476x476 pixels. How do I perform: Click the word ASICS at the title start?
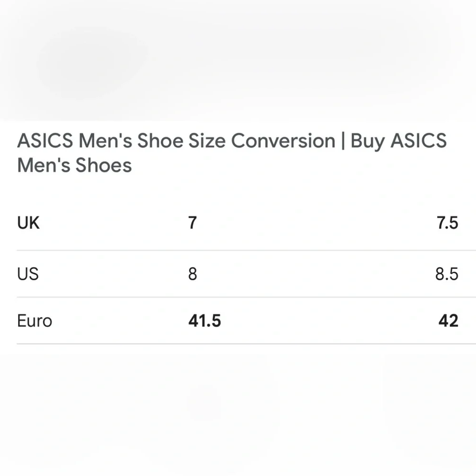pyautogui.click(x=45, y=141)
